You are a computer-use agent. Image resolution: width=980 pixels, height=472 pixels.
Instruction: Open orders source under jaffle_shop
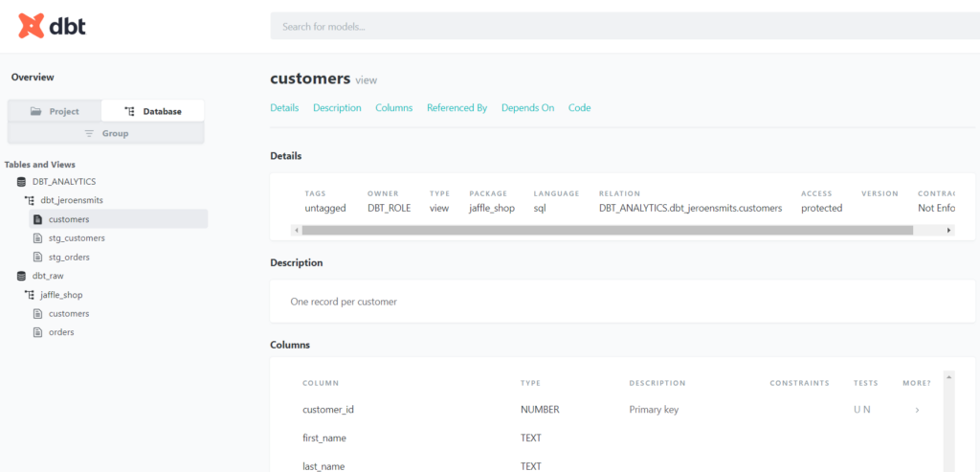(x=61, y=332)
